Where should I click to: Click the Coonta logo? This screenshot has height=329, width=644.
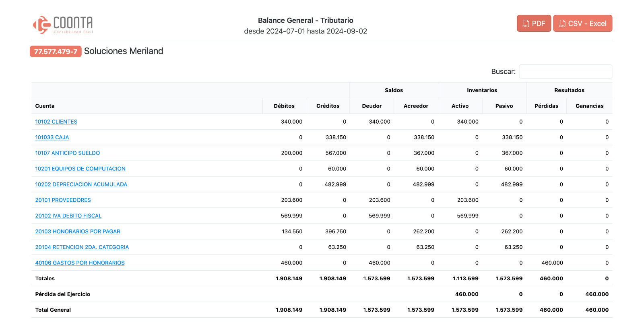63,25
